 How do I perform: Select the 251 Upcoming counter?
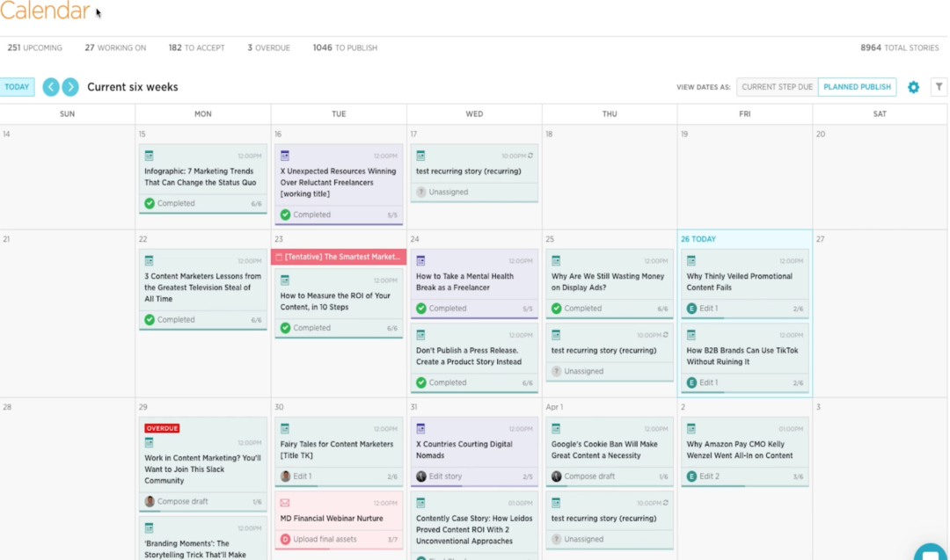pyautogui.click(x=34, y=47)
